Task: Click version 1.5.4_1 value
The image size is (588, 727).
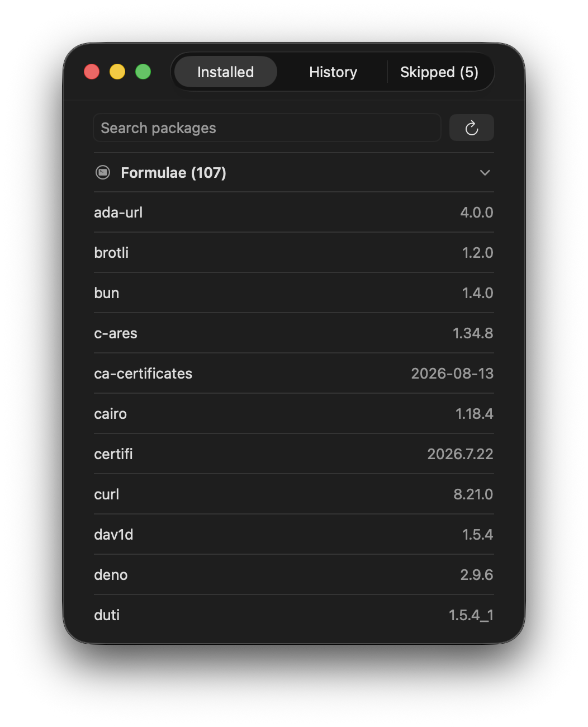Action: point(471,615)
